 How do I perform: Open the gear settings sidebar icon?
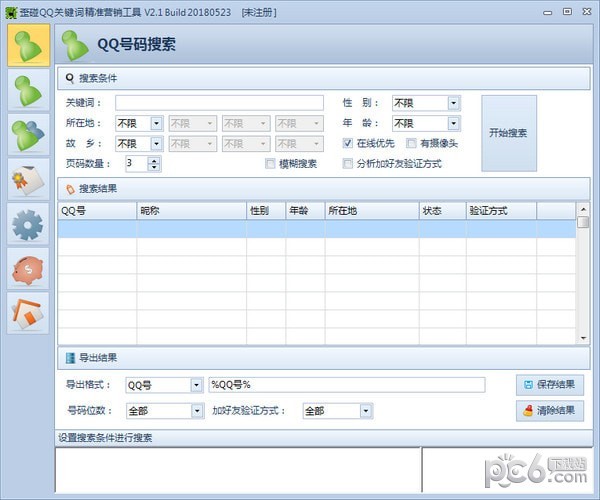pos(28,224)
